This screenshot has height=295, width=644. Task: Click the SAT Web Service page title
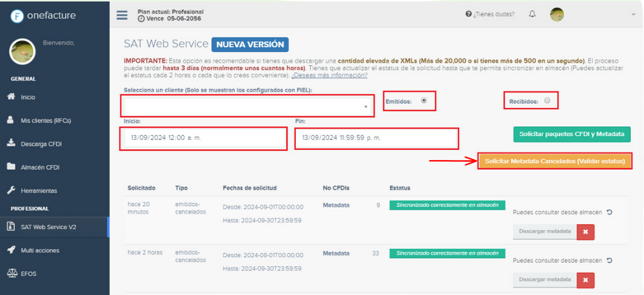pyautogui.click(x=166, y=44)
